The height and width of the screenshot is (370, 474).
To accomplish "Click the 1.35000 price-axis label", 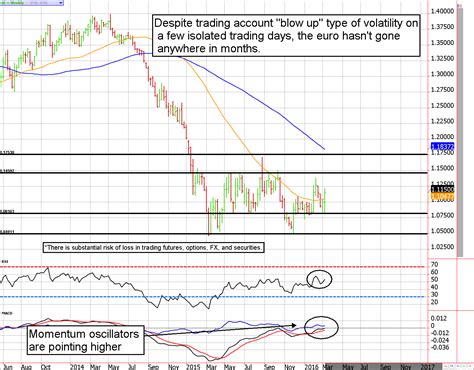I will click(x=442, y=43).
